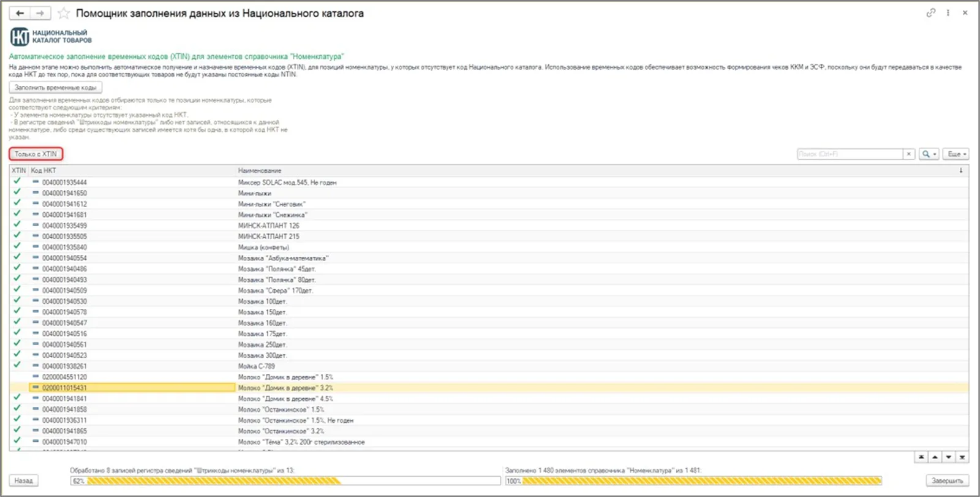
Task: Go back with the left arrow button
Action: click(x=20, y=13)
